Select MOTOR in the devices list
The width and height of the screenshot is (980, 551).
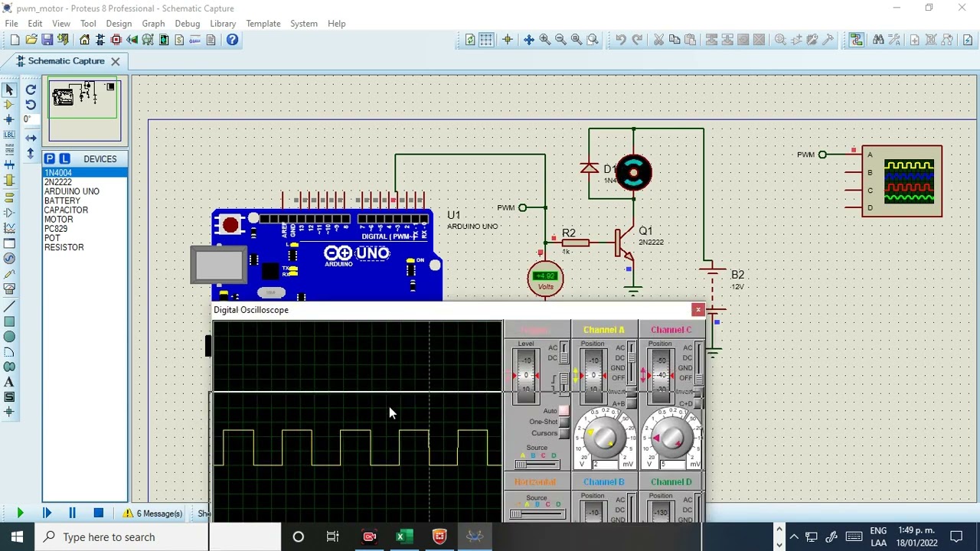[x=85, y=220]
